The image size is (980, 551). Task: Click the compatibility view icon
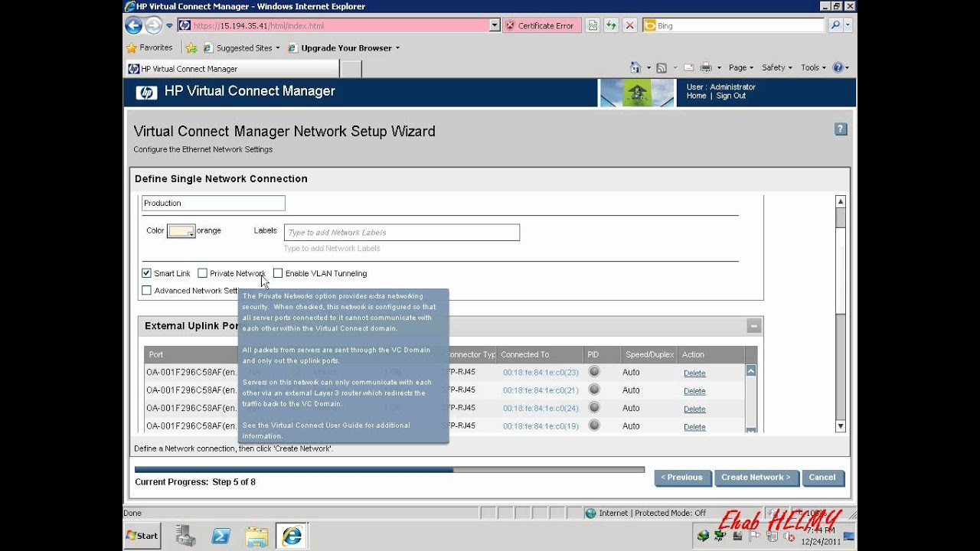[x=593, y=25]
